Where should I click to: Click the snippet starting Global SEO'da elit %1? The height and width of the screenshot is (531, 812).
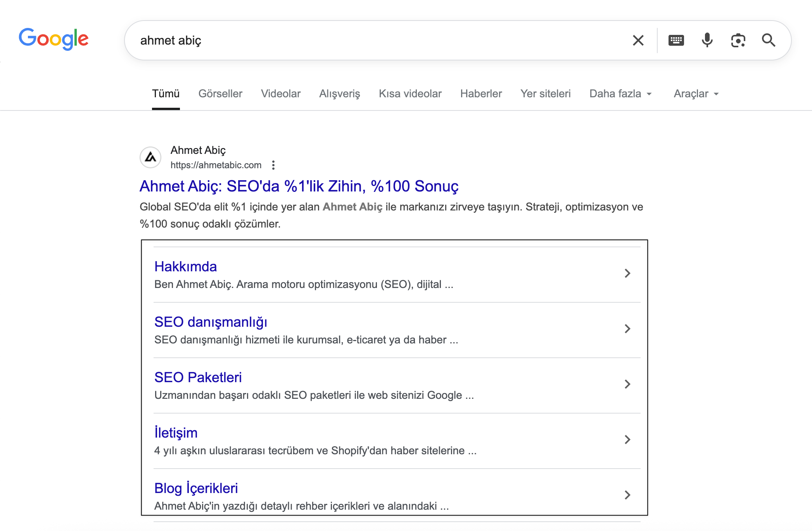pyautogui.click(x=391, y=216)
